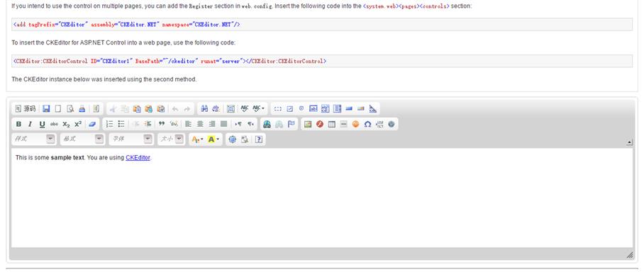The image size is (644, 274).
Task: Open the text color picker
Action: pos(198,139)
